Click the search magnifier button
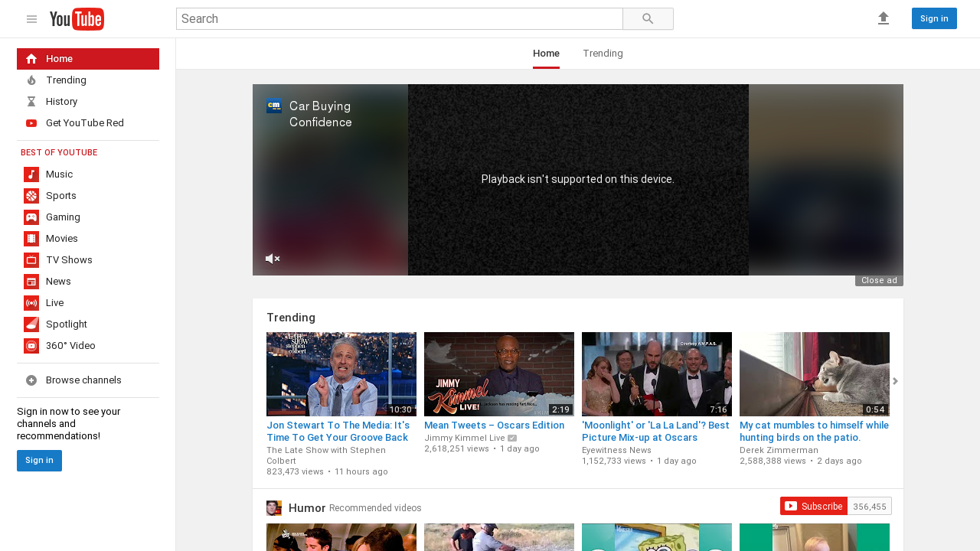Screen dimensions: 980x551 (648, 19)
